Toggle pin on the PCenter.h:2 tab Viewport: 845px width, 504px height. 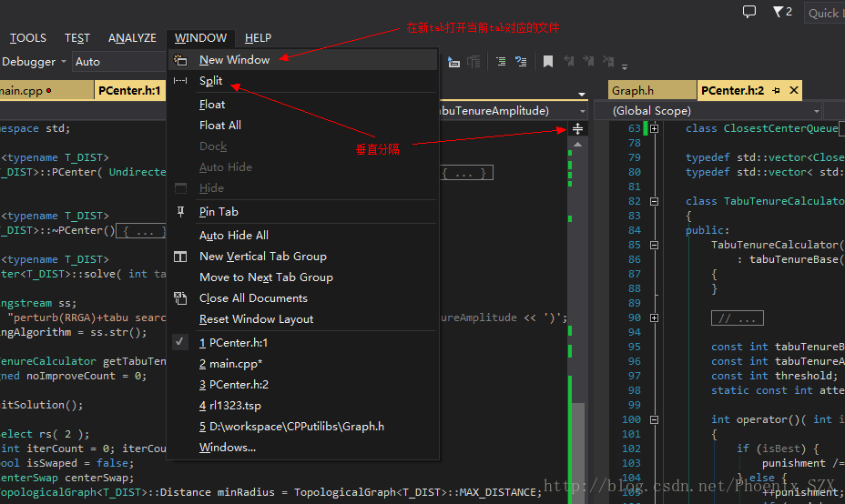pos(776,90)
